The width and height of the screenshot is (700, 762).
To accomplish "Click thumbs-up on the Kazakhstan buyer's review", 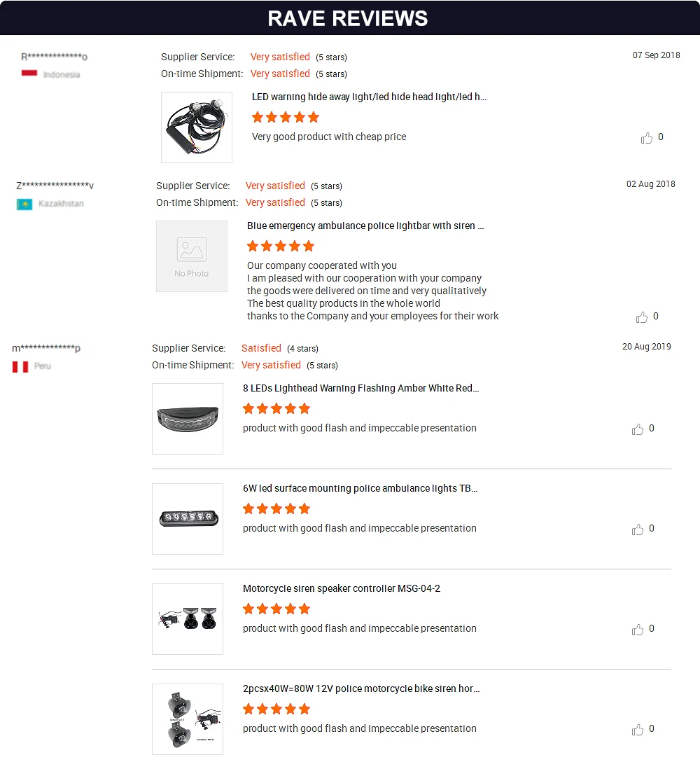I will coord(642,317).
